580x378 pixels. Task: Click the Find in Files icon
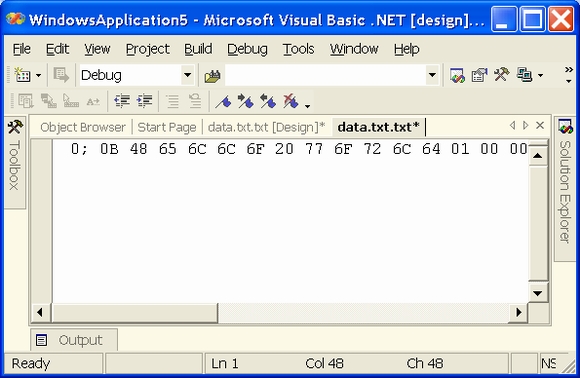pos(212,76)
